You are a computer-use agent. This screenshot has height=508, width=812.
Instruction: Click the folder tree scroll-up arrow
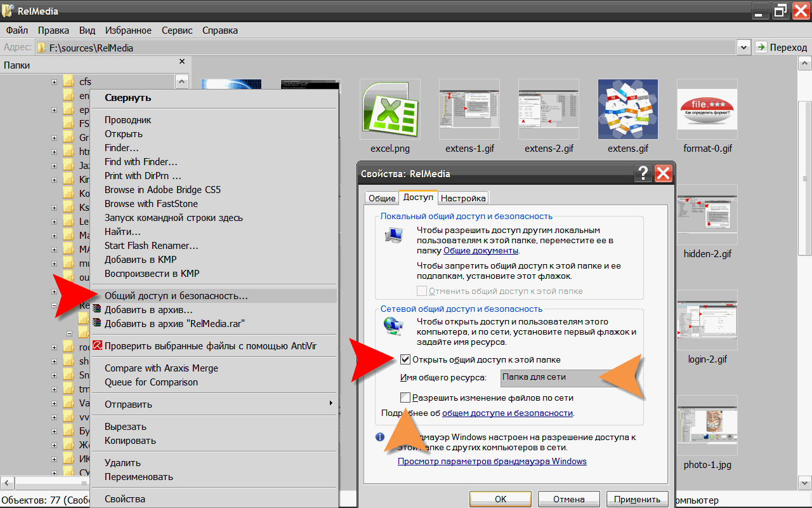pyautogui.click(x=182, y=81)
